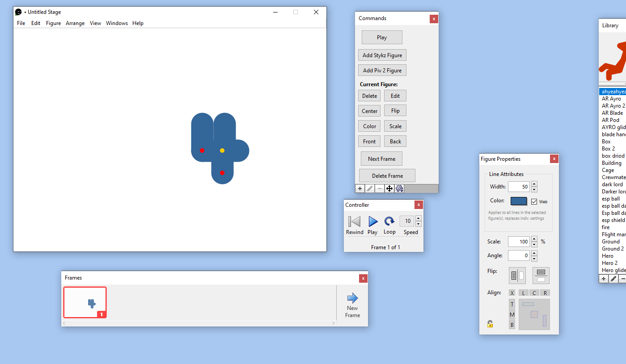Toggle the Web color checkbox
626x364 pixels.
pos(533,201)
